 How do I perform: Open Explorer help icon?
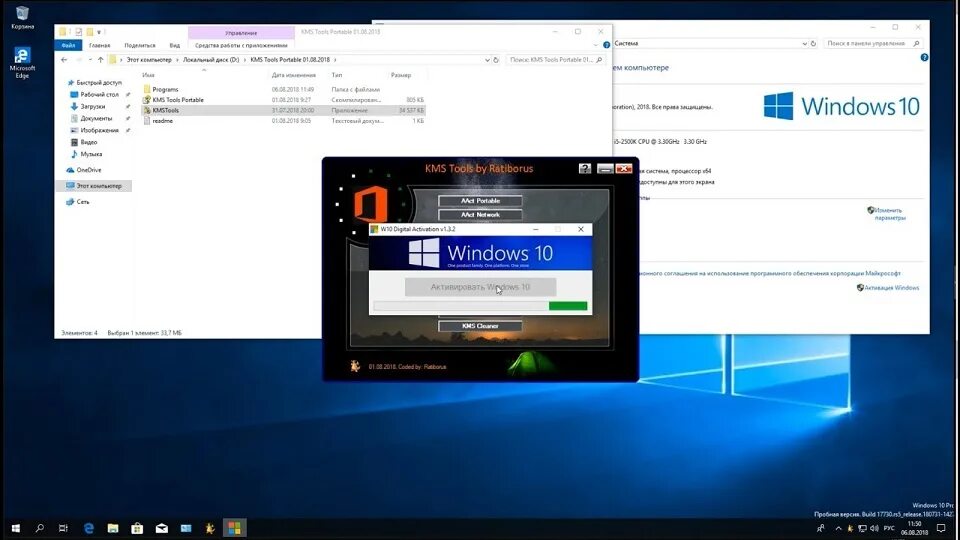[606, 45]
